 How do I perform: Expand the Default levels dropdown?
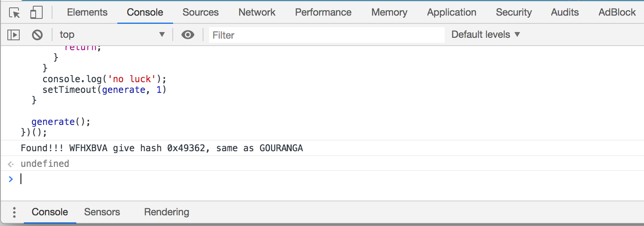[x=485, y=35]
